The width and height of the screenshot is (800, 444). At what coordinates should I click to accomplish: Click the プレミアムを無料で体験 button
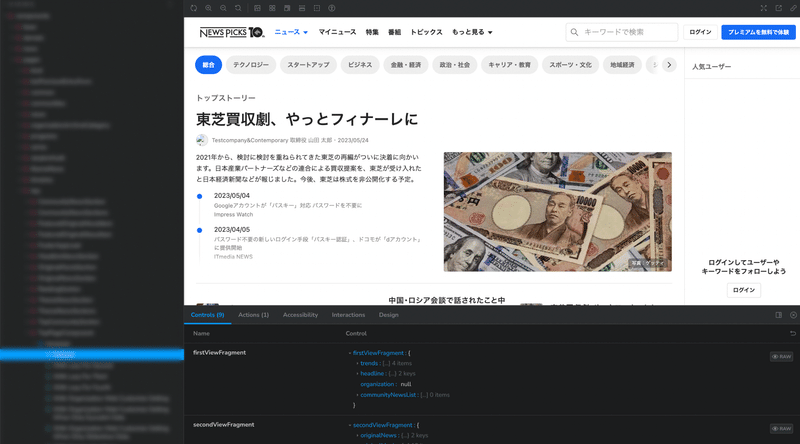click(x=758, y=32)
